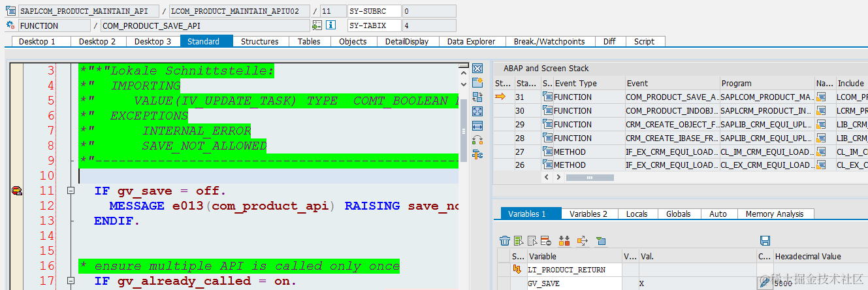Viewport: 868px width, 290px height.
Task: Switch to Variables 2 tab
Action: point(588,214)
